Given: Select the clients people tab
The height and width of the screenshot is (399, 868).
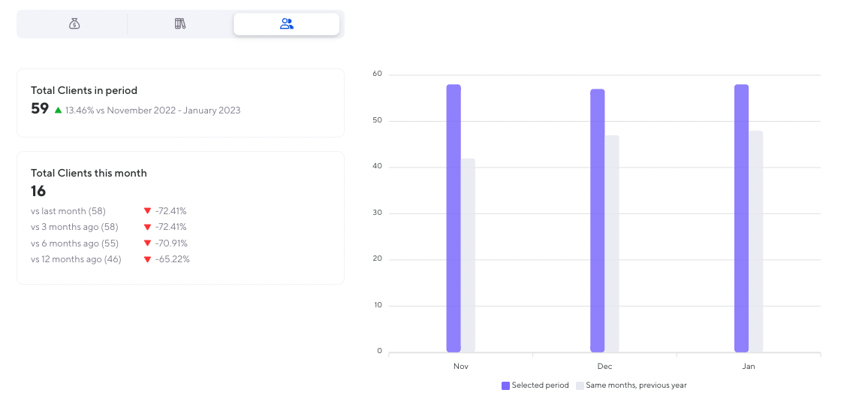Looking at the screenshot, I should point(286,24).
